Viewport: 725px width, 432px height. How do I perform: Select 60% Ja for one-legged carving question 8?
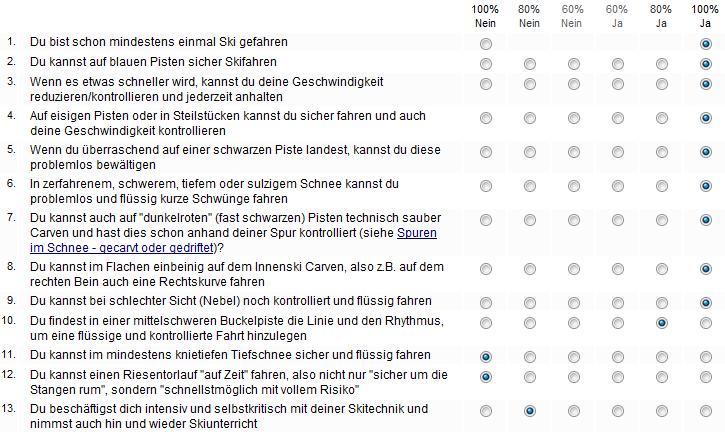[617, 270]
